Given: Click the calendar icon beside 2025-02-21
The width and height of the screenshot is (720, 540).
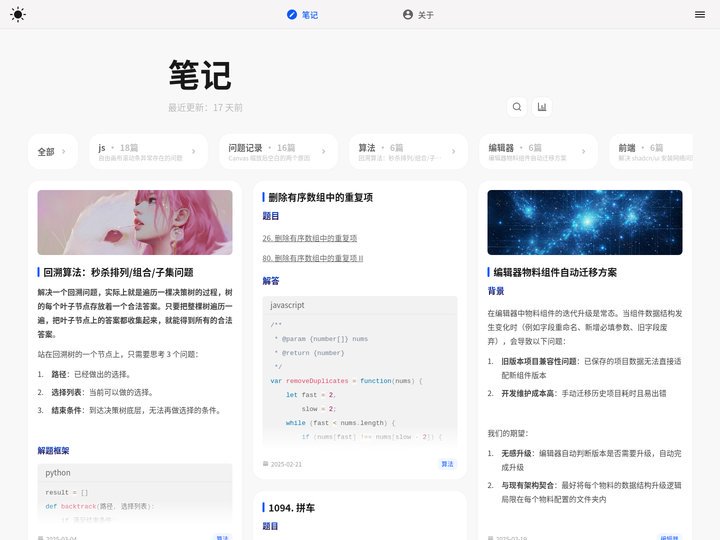Looking at the screenshot, I should coord(265,464).
